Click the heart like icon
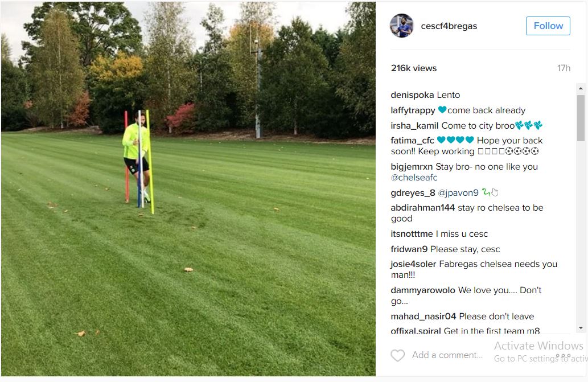The width and height of the screenshot is (588, 382). click(x=397, y=355)
